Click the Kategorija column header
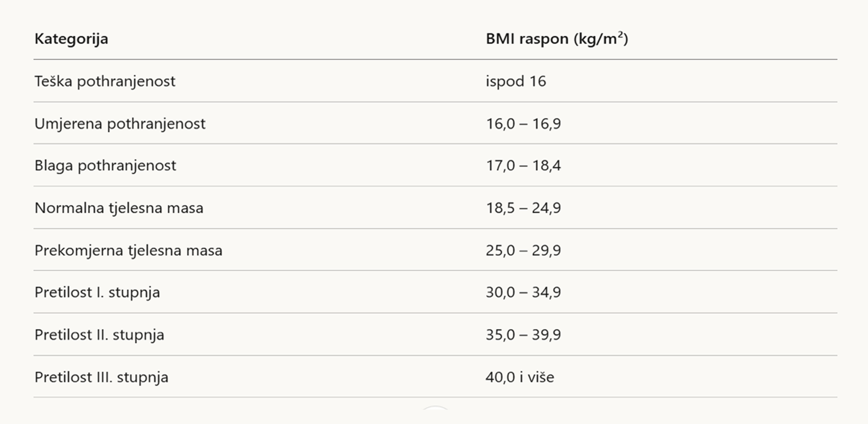Viewport: 868px width, 424px height. pos(71,39)
